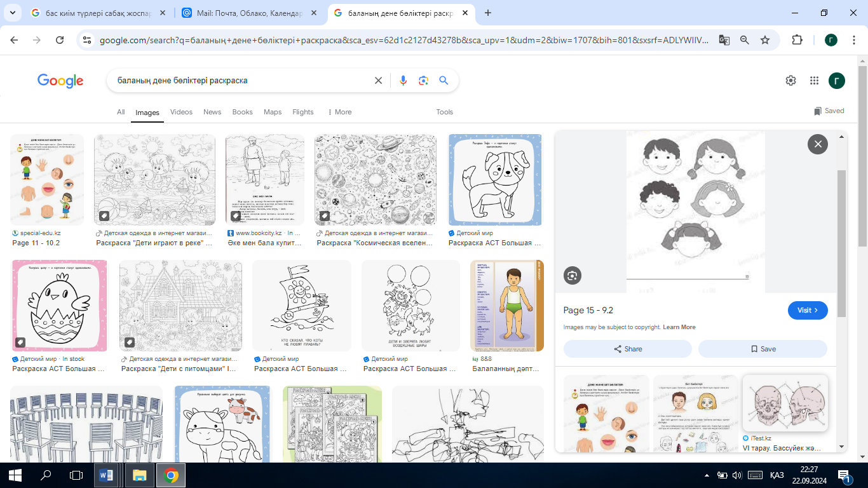Switch to the All results tab
Image resolution: width=868 pixels, height=488 pixels.
[121, 112]
